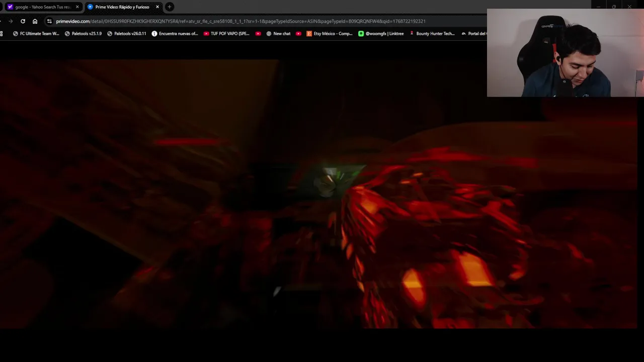Open the TUF POF VAPO YouTube bookmark

(226, 34)
